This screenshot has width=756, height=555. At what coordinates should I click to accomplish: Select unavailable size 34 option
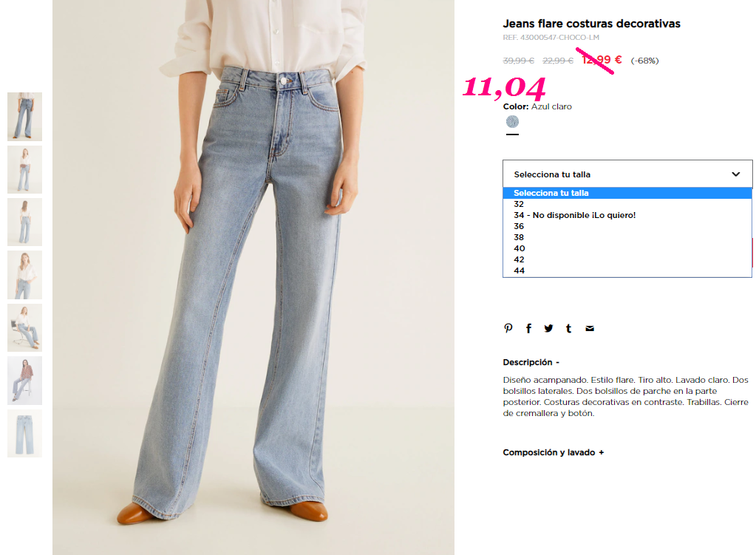pos(627,215)
